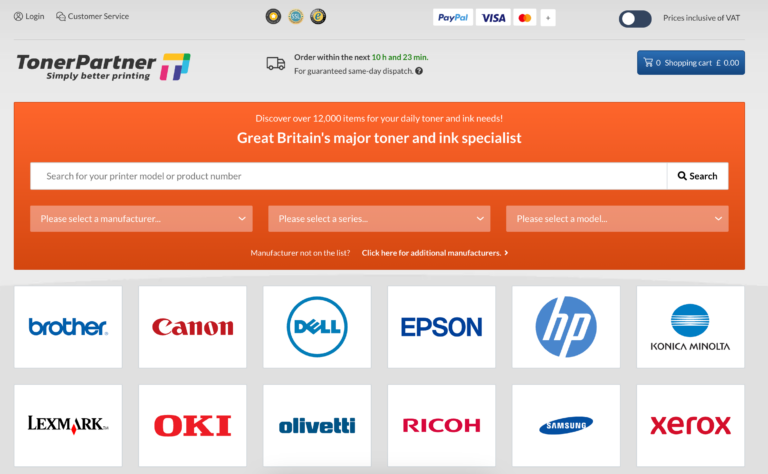
Task: Open the Shopping cart button
Action: pyautogui.click(x=691, y=63)
